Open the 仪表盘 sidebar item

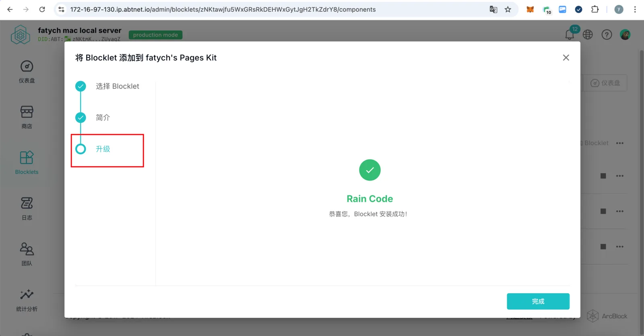coord(27,72)
